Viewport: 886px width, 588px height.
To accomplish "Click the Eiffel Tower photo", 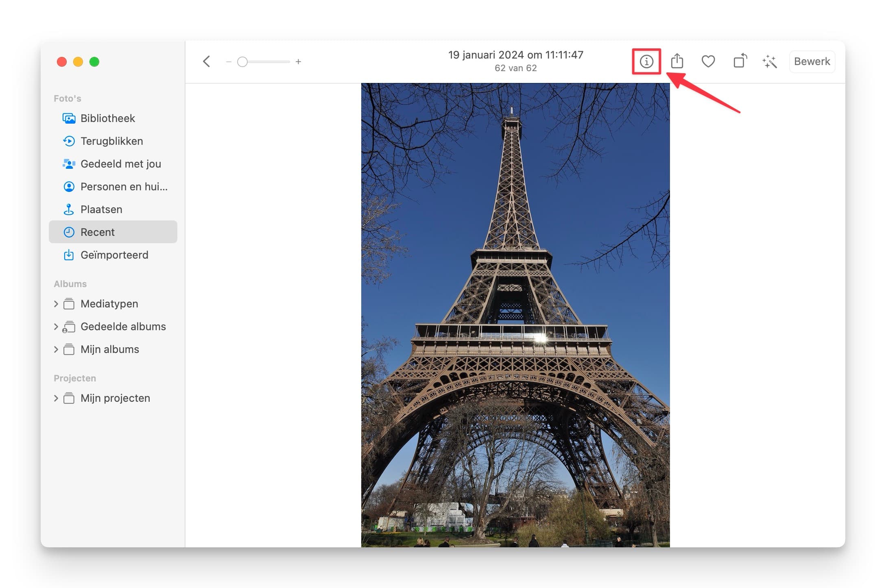I will [x=515, y=315].
